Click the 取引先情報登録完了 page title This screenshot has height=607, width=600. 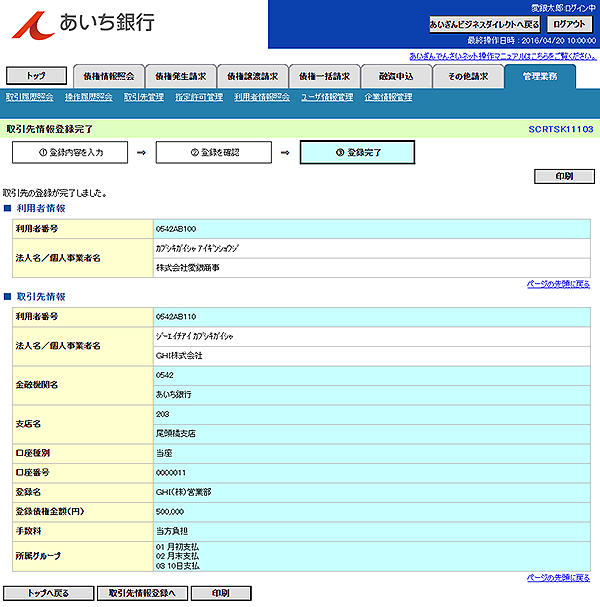49,130
